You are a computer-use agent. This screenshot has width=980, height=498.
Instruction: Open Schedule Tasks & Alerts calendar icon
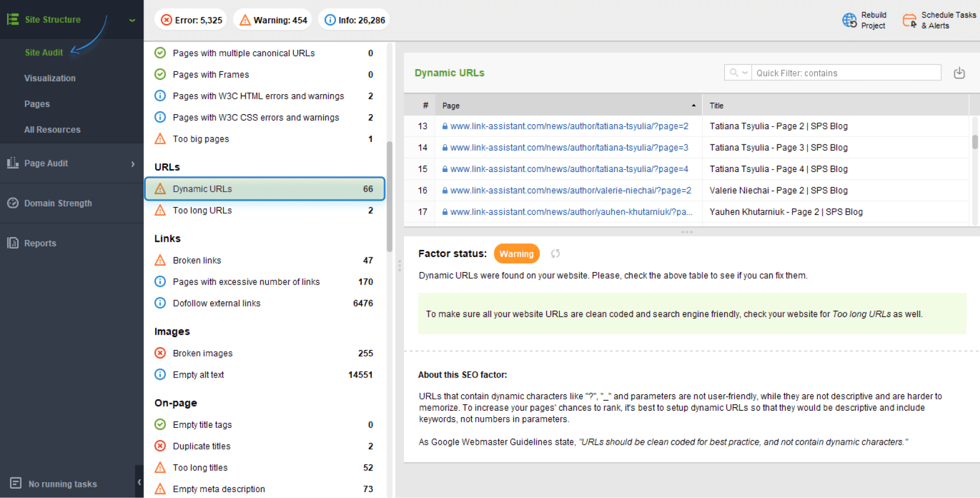click(909, 20)
